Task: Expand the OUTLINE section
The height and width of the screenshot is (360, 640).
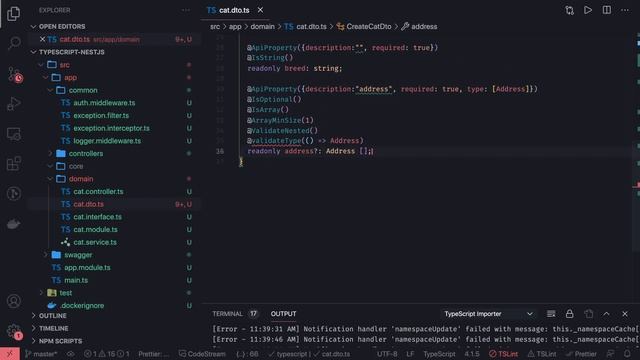Action: point(53,316)
